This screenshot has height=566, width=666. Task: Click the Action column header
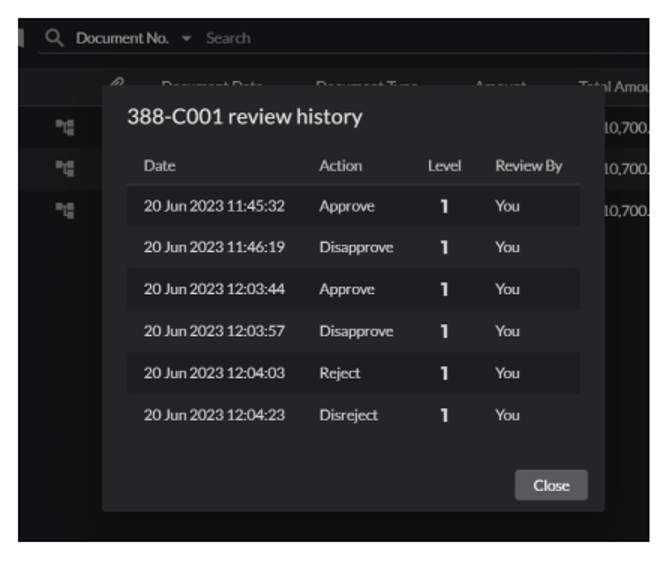coord(340,166)
